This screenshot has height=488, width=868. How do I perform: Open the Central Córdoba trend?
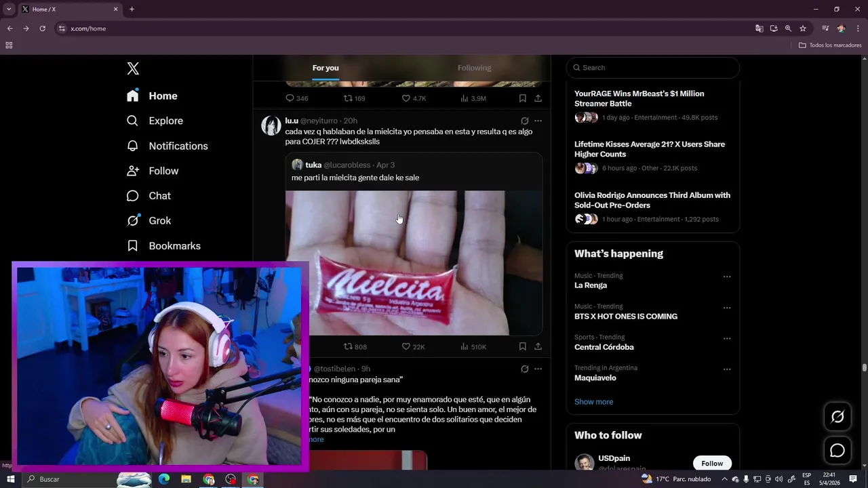coord(604,347)
